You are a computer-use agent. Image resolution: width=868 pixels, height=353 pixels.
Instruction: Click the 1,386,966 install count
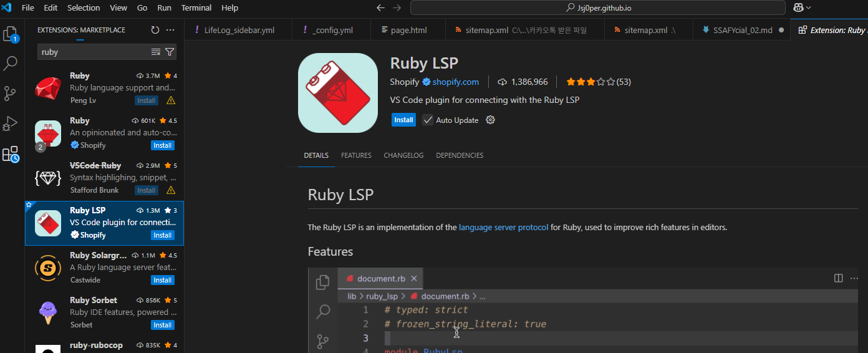[523, 82]
